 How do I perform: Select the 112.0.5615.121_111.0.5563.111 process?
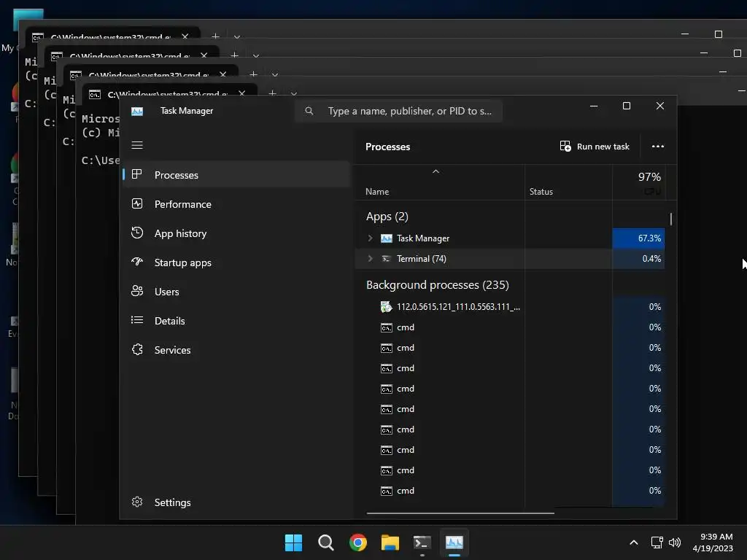click(510, 307)
